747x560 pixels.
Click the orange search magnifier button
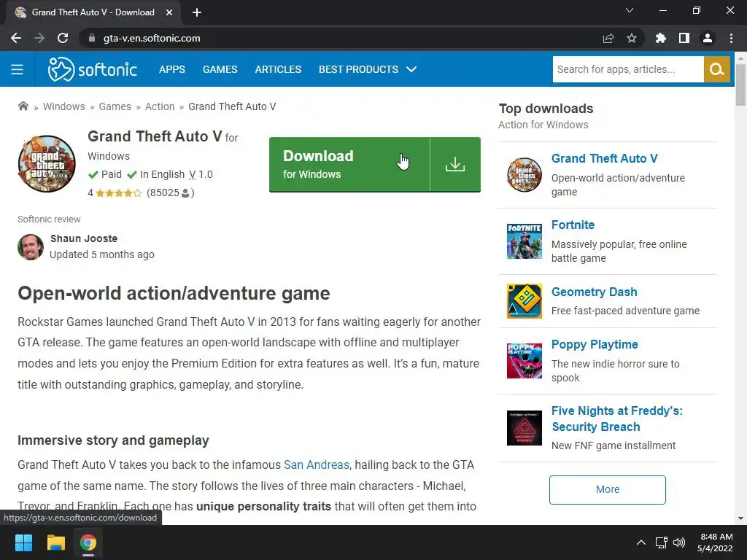coord(716,69)
